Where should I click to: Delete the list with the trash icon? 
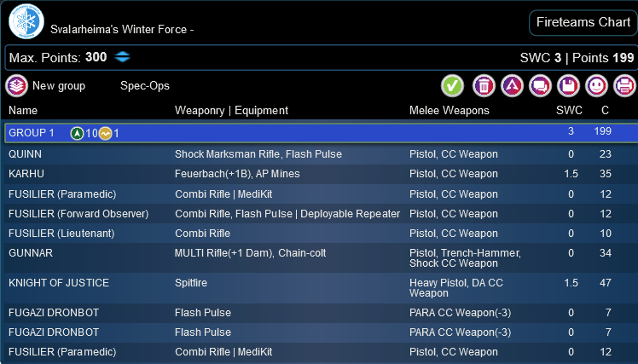[x=484, y=86]
